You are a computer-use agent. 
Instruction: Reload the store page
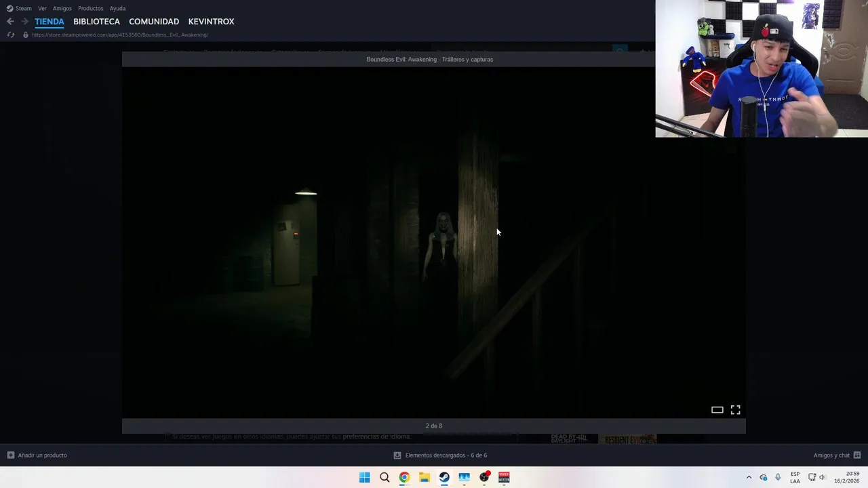[x=10, y=35]
